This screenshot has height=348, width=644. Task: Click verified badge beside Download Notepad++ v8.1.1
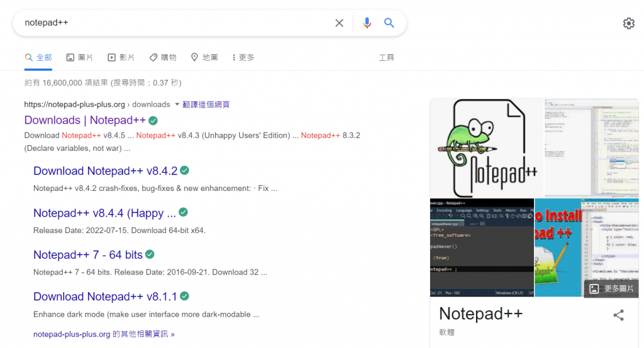coord(185,296)
